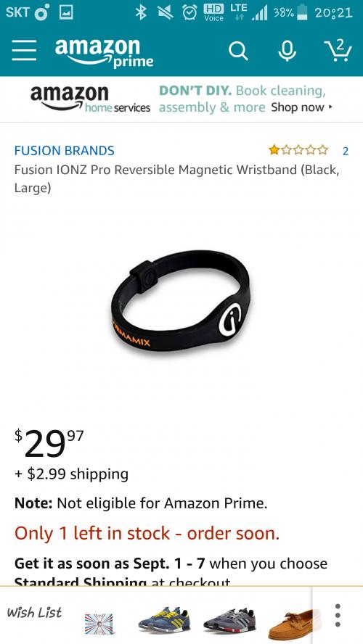Viewport: 363px width, 644px height.
Task: Activate voice search microphone icon
Action: pos(287,51)
